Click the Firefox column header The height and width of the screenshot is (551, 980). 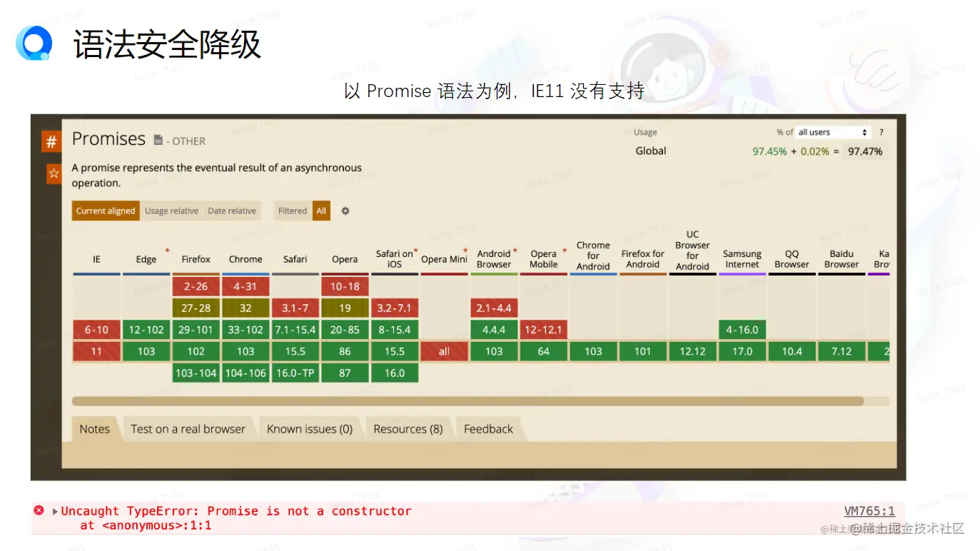(x=196, y=259)
